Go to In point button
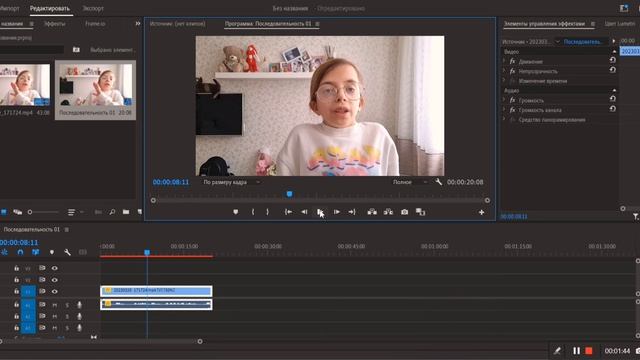 [288, 212]
